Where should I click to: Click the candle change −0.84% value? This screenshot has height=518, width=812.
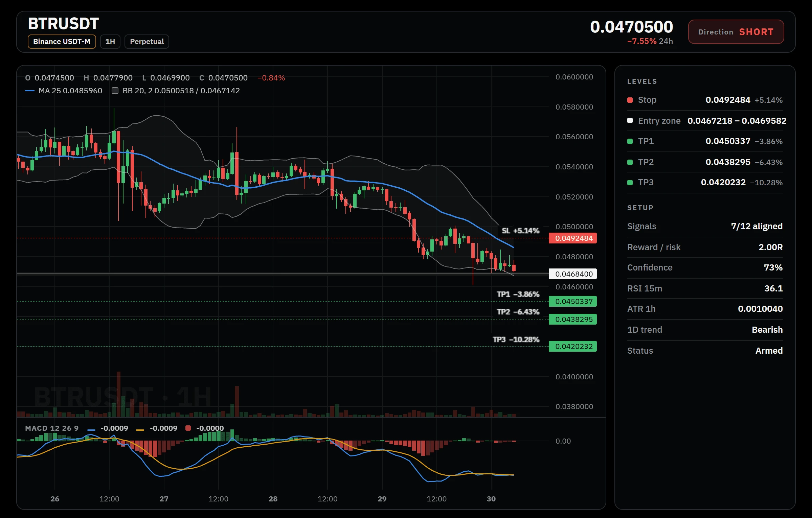tap(271, 78)
